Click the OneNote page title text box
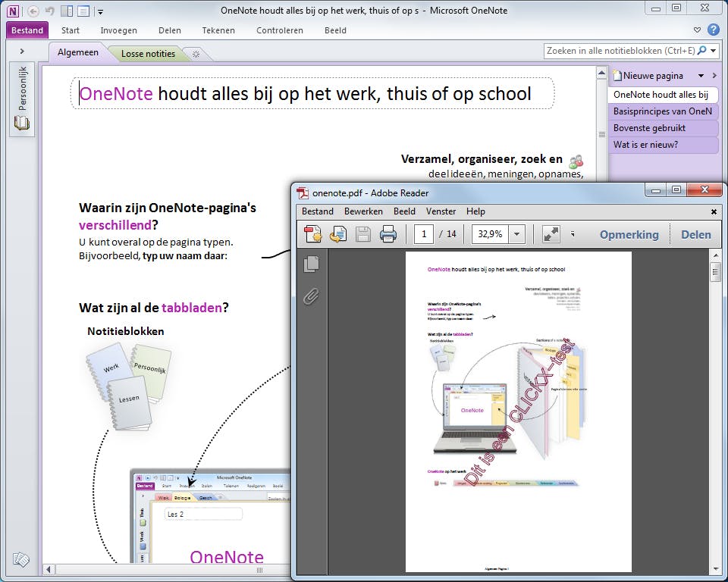 [312, 94]
